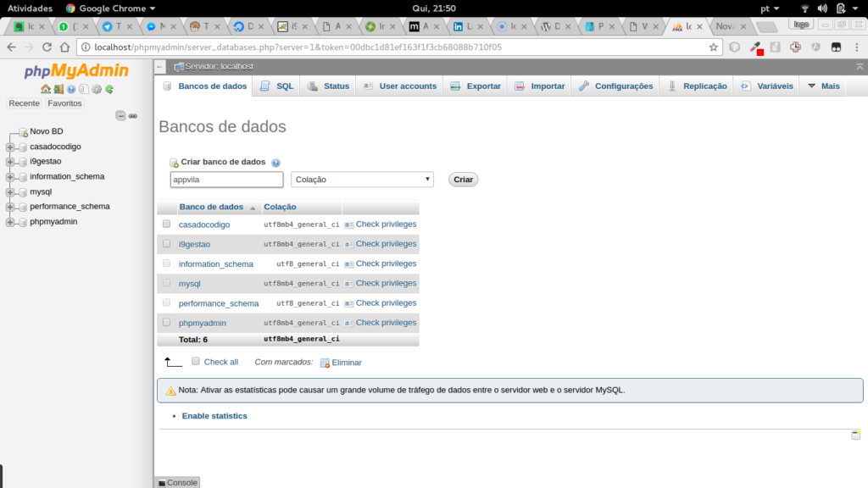Open the Colação collation dropdown
This screenshot has height=488, width=868.
[362, 180]
